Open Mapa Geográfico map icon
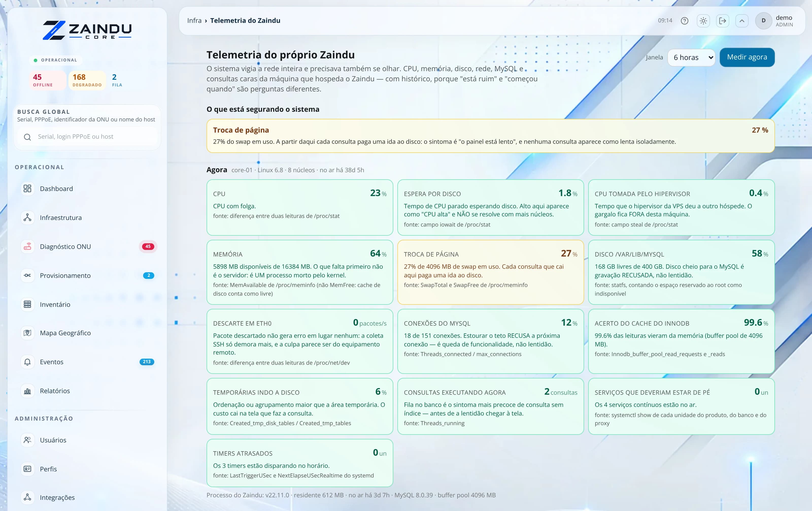This screenshot has height=511, width=812. point(27,333)
